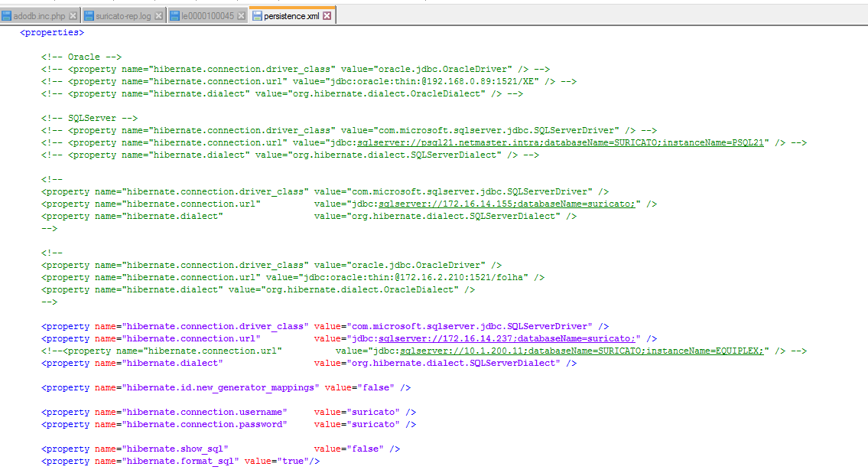
Task: Close the persistence.xml tab
Action: tap(327, 16)
